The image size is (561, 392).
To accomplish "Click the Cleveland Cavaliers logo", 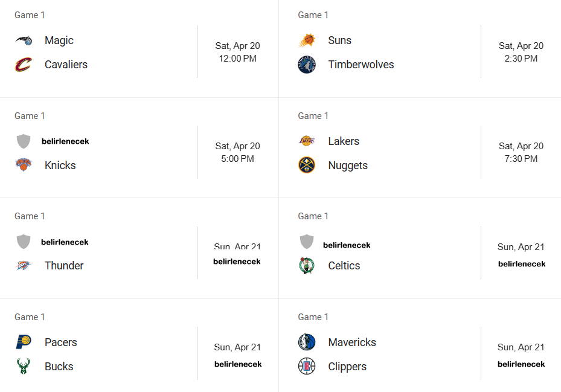I will tap(24, 65).
